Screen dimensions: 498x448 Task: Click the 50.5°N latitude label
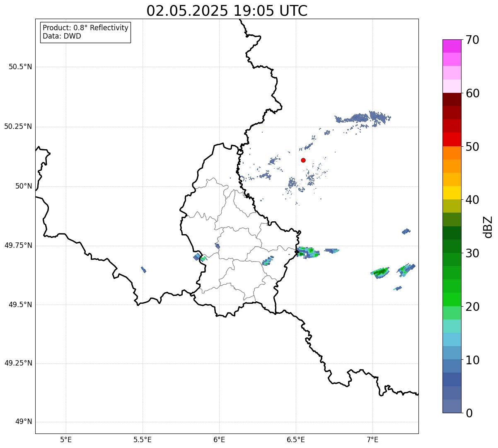[20, 67]
